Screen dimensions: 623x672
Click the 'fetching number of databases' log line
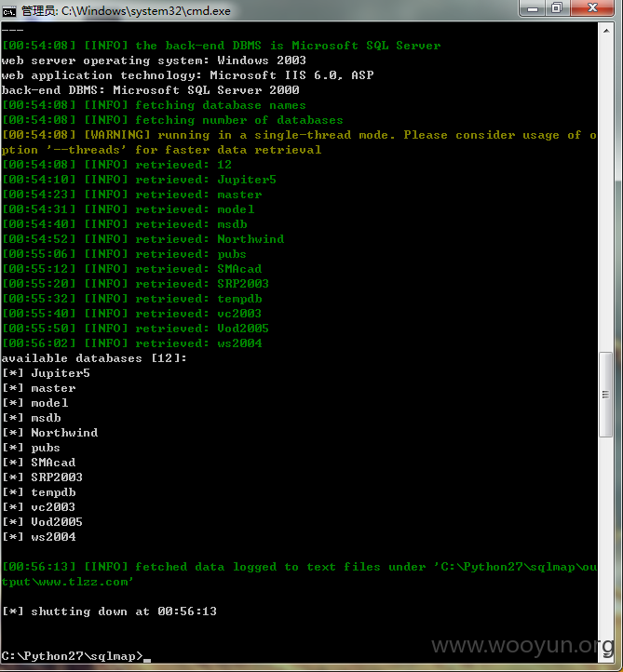pyautogui.click(x=172, y=120)
